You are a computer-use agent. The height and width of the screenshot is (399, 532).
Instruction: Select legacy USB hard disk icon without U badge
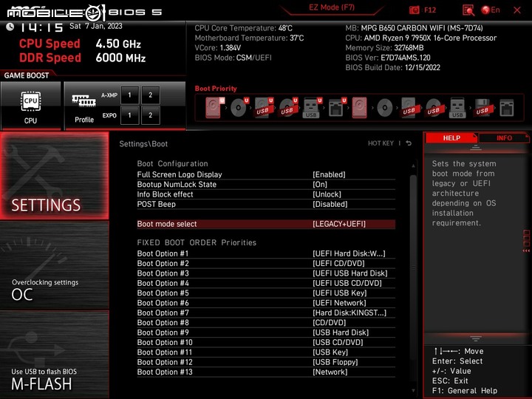click(409, 108)
